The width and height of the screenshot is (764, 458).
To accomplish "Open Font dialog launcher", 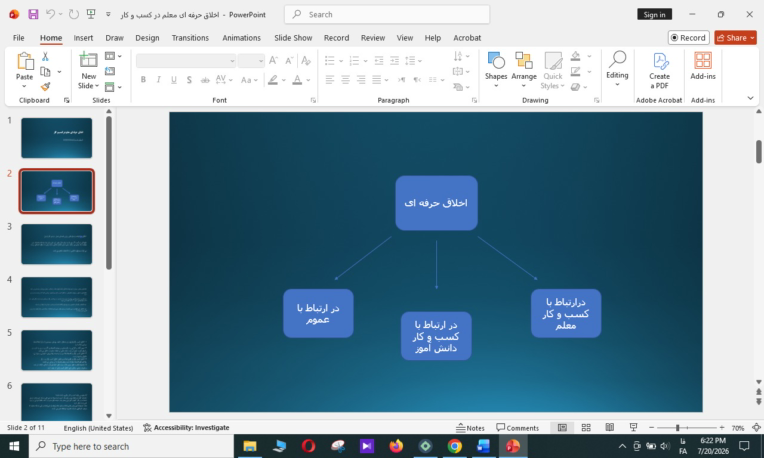I will pos(313,100).
